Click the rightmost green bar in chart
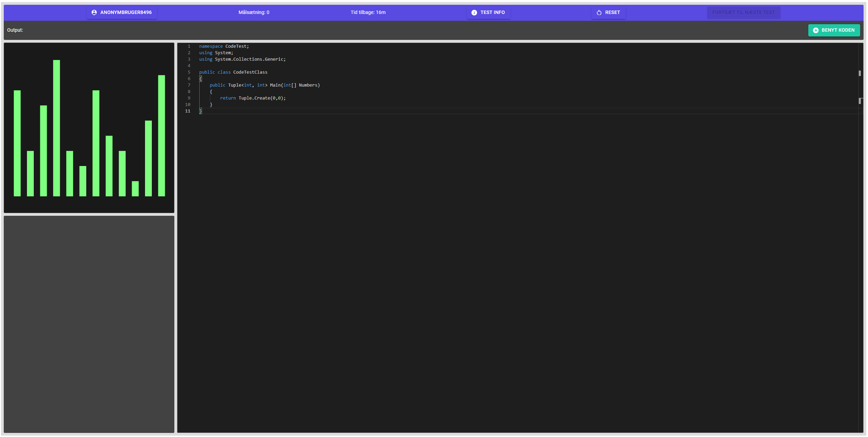The height and width of the screenshot is (437, 868). tap(161, 136)
